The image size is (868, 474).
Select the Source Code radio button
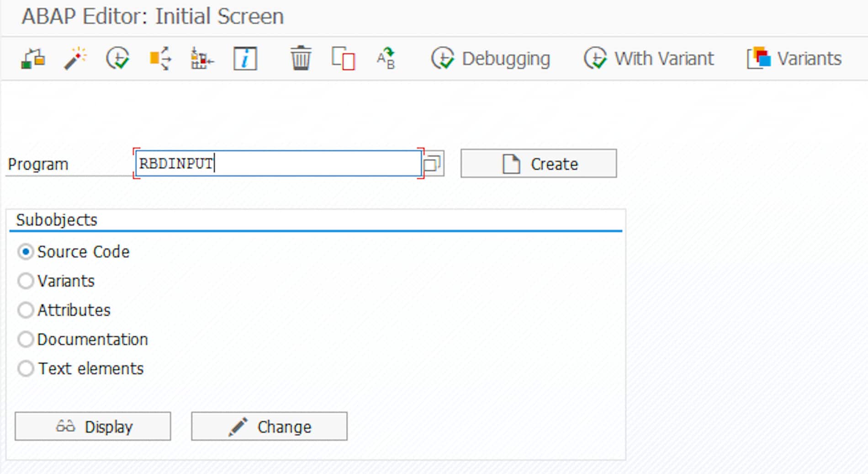coord(26,252)
